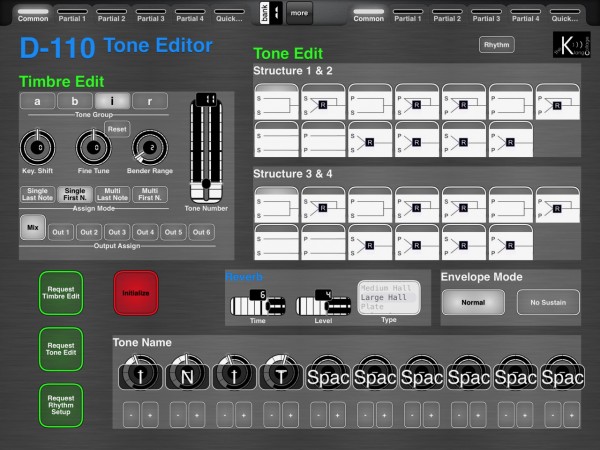The width and height of the screenshot is (600, 450).
Task: Pick bottom-row P-S ring mod structure in Structure 3 & 4
Action: point(417,242)
